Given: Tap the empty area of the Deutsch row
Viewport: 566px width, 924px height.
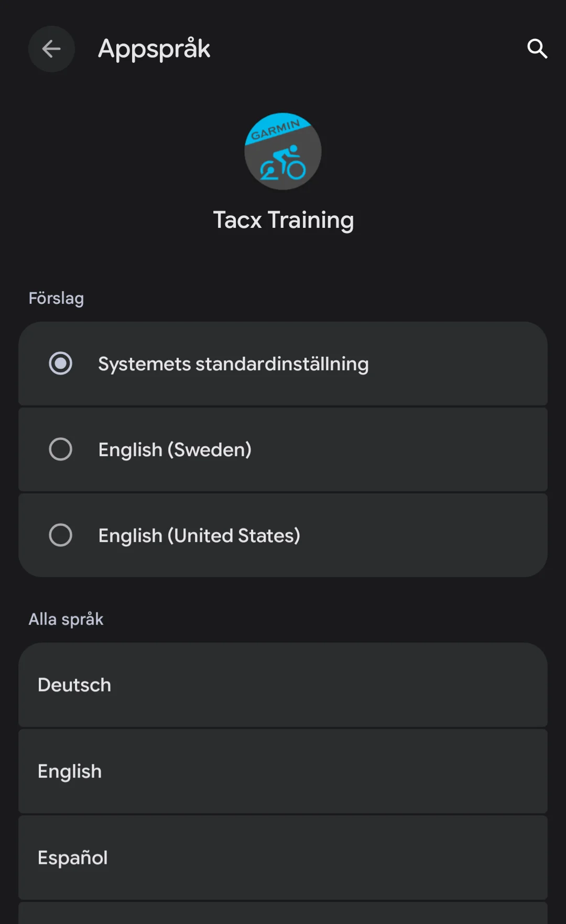Looking at the screenshot, I should click(x=367, y=685).
